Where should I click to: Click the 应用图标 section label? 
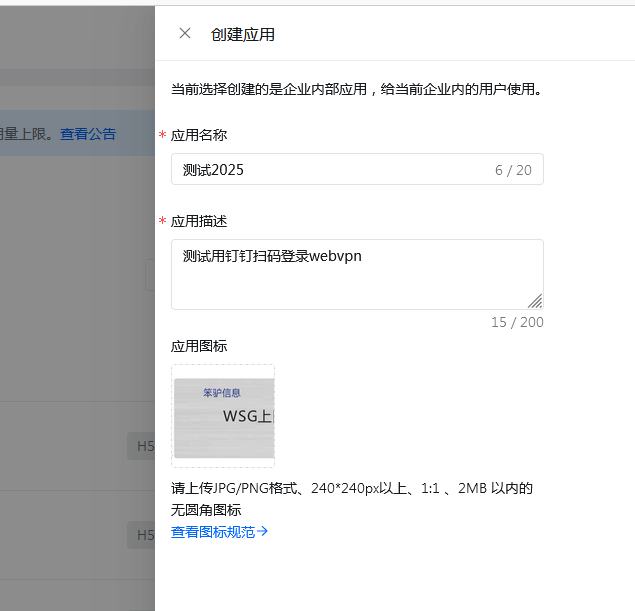[199, 346]
